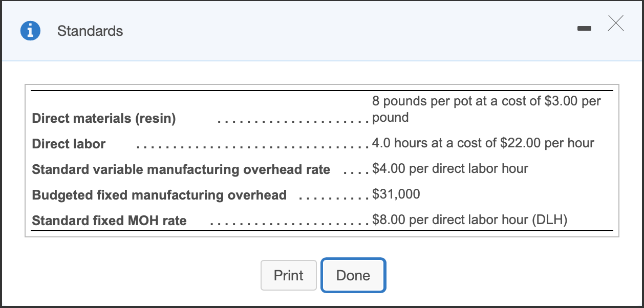
Task: Select Standard variable manufacturing overhead rate label
Action: tap(181, 170)
